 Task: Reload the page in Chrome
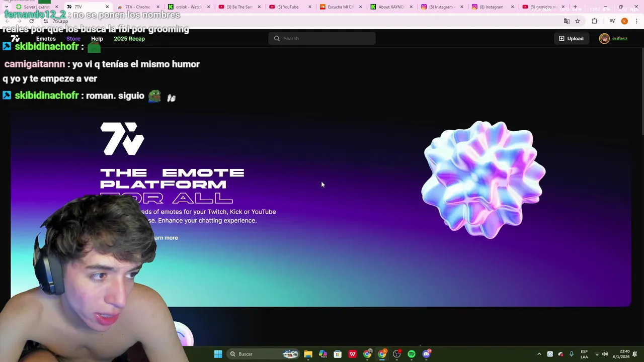(31, 21)
